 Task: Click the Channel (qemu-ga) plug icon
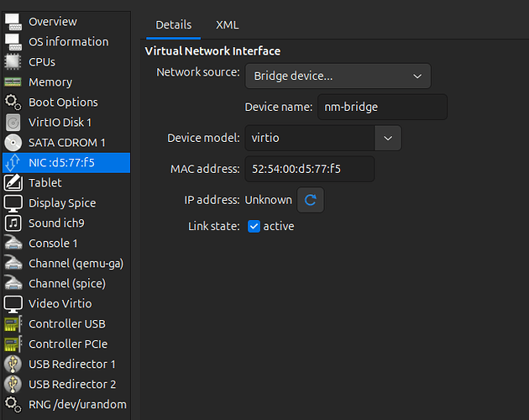pyautogui.click(x=13, y=264)
